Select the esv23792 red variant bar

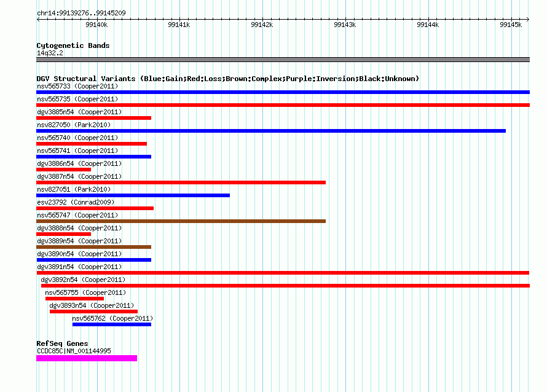[95, 208]
